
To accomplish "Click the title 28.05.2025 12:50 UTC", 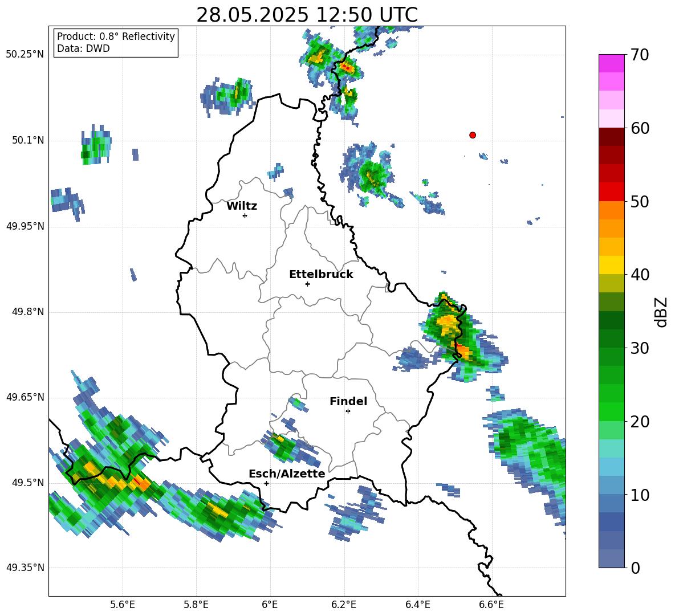I will pyautogui.click(x=307, y=15).
